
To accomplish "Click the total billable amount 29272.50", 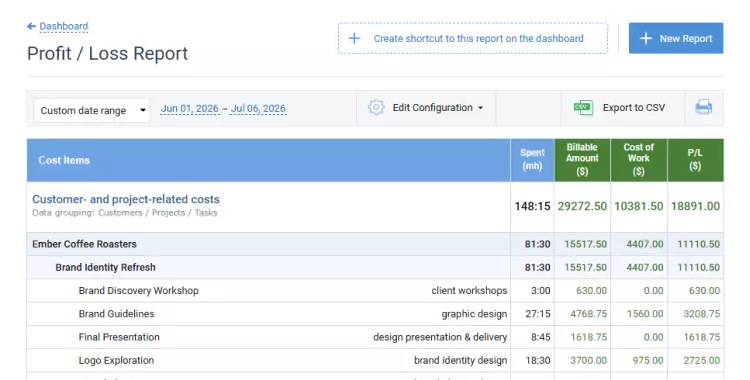I will tap(582, 206).
